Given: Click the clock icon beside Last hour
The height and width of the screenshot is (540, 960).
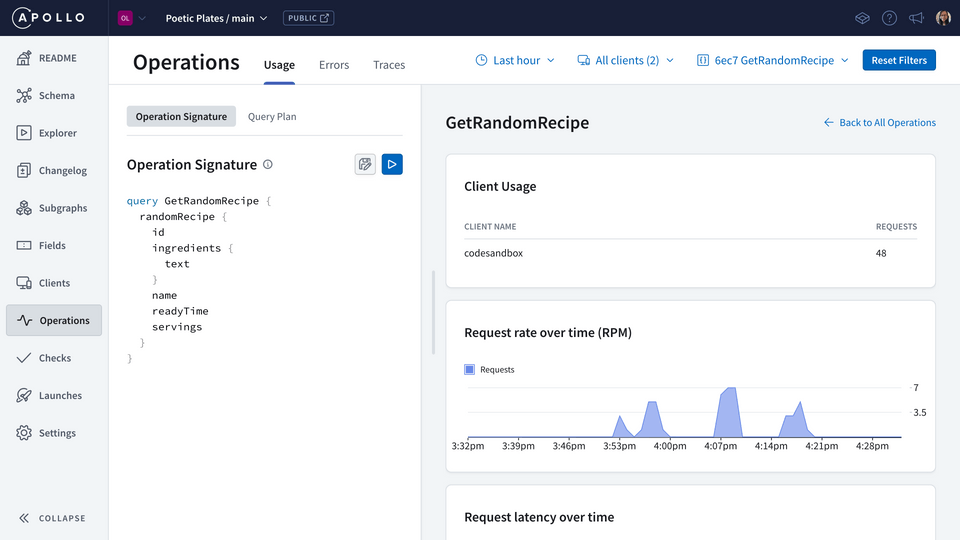Looking at the screenshot, I should tap(481, 60).
